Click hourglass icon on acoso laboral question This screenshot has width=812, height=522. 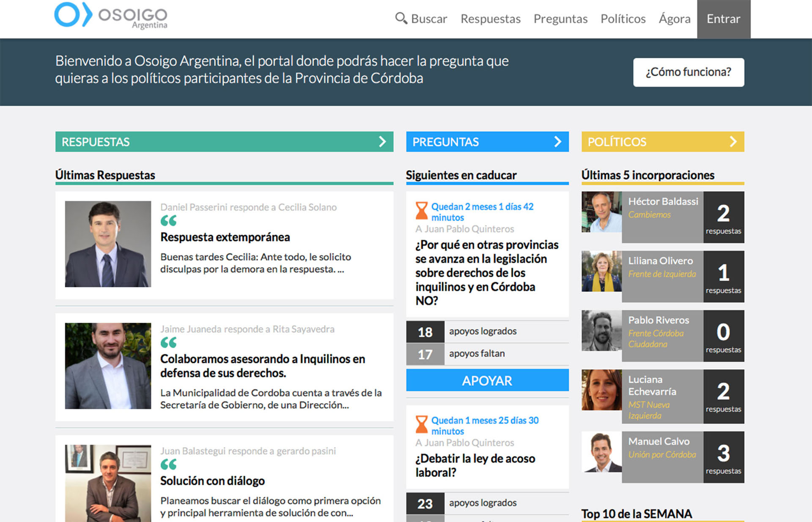(422, 424)
